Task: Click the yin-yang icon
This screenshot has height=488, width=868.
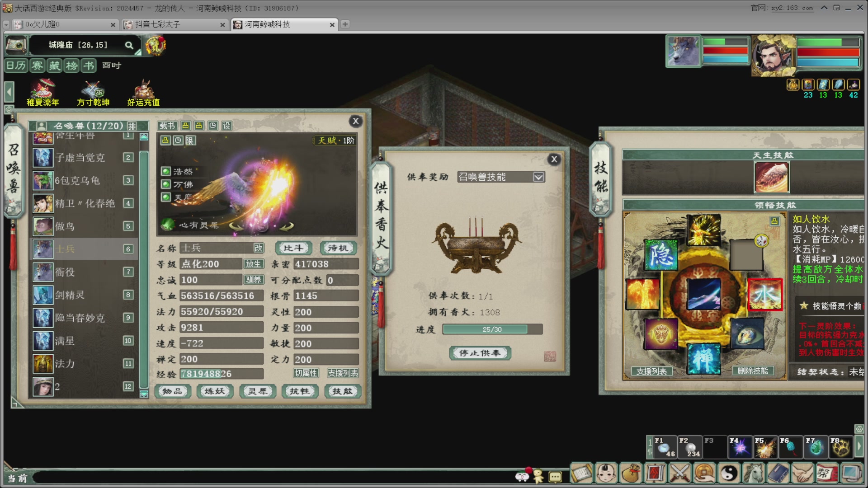Action: click(x=728, y=473)
